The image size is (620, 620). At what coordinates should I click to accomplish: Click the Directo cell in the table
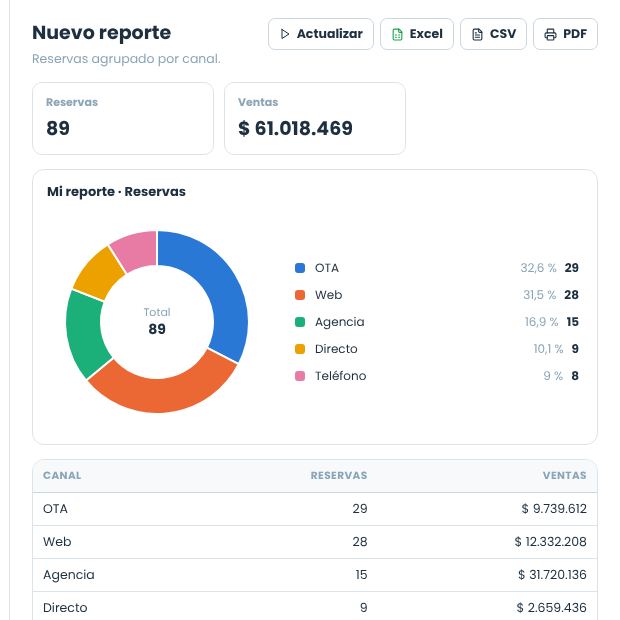65,608
